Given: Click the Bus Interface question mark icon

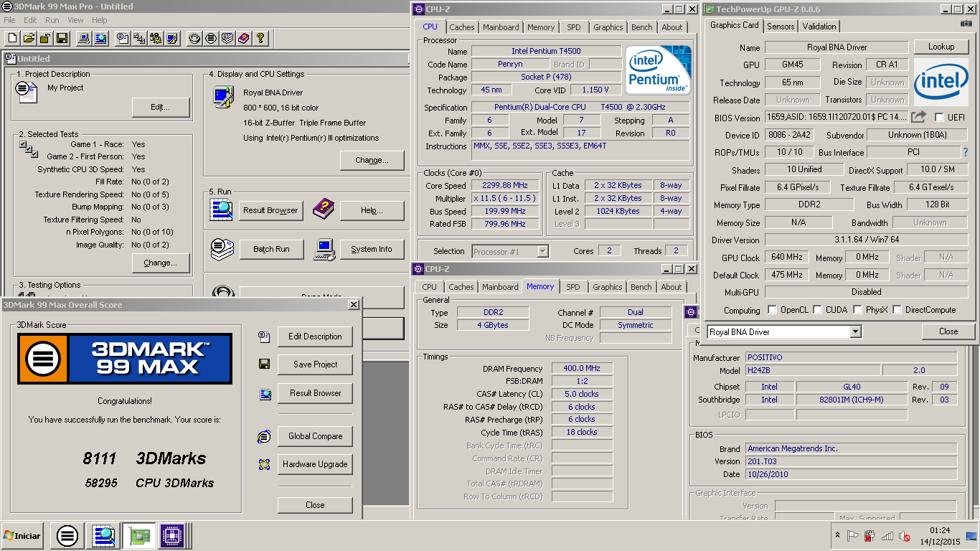Looking at the screenshot, I should [x=966, y=152].
